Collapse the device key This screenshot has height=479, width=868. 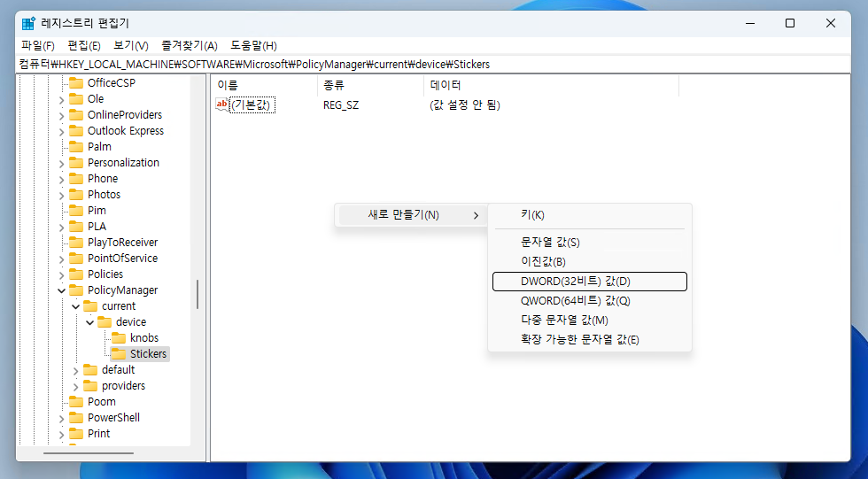89,322
